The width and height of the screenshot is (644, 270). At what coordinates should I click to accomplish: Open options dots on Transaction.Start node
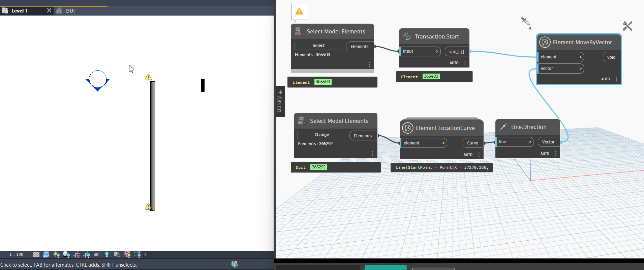(465, 63)
